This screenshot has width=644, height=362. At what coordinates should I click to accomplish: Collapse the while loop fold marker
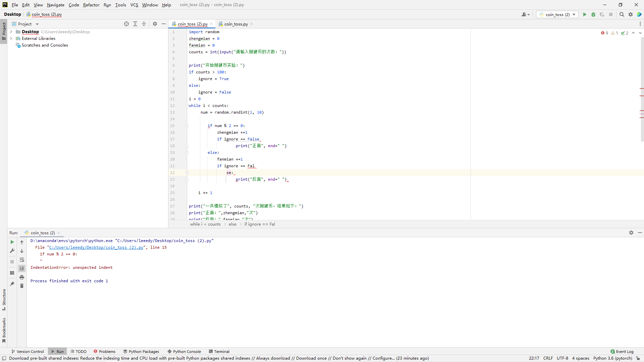187,106
